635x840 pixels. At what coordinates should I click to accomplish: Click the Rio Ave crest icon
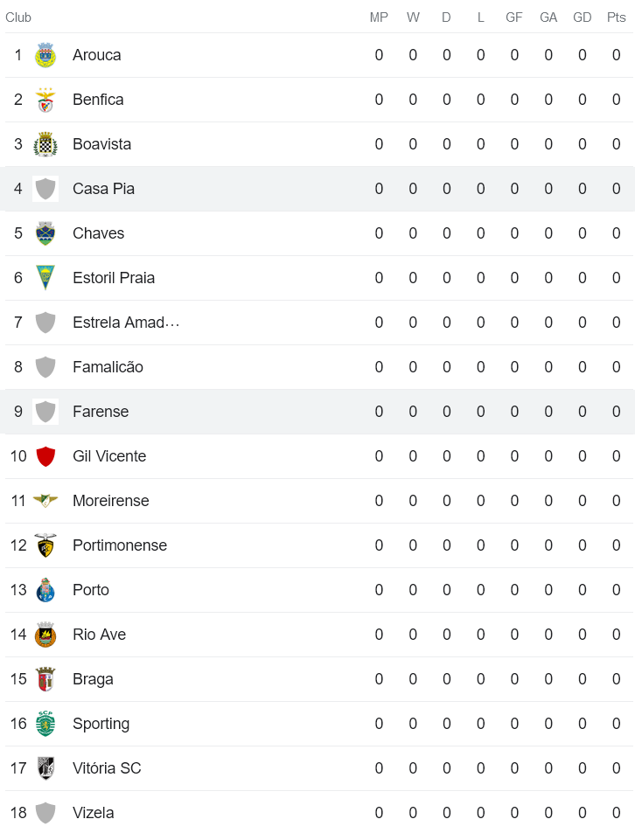[45, 635]
